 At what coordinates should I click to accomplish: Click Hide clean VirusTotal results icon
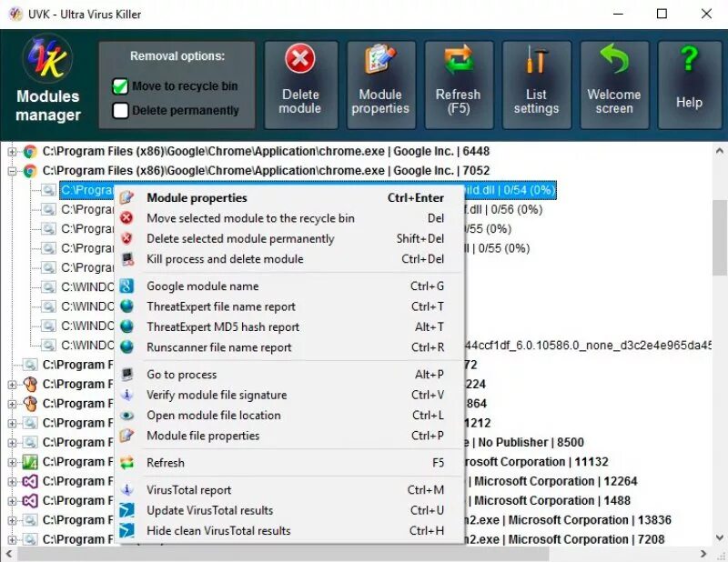point(126,530)
